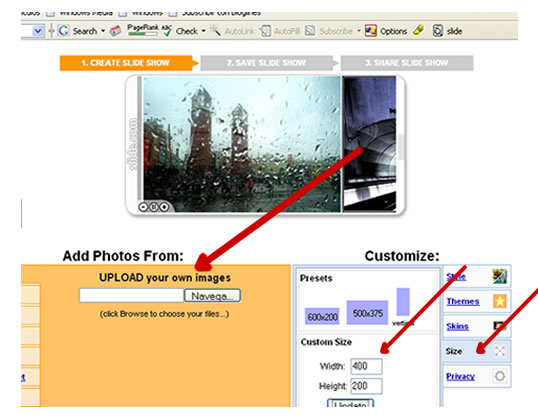538x418 pixels.
Task: Open the toolbar Options icon
Action: click(x=371, y=31)
